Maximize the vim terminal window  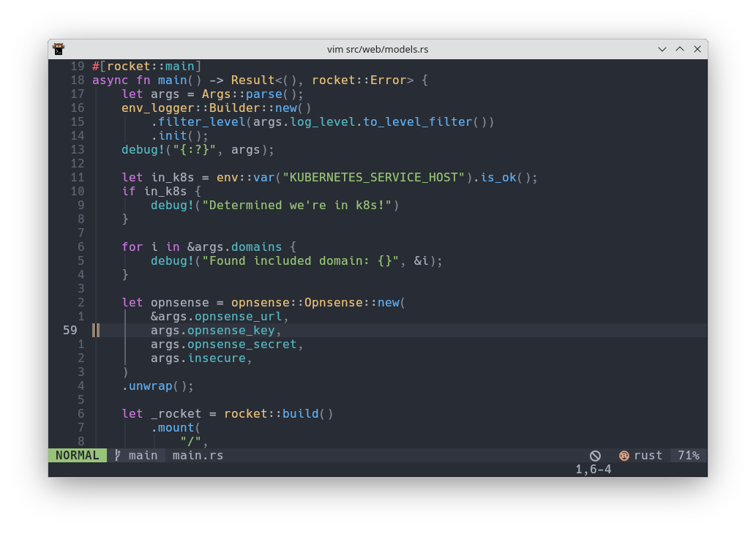coord(680,49)
